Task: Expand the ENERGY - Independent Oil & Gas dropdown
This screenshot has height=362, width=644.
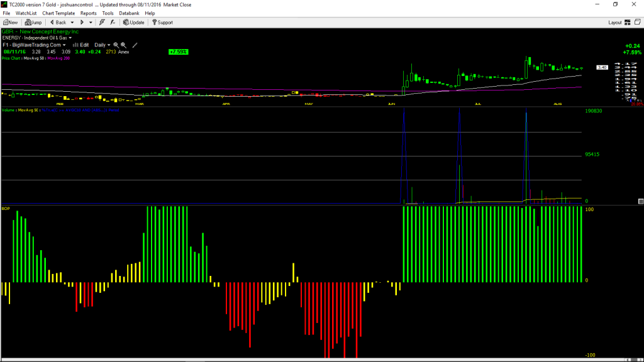Action: pos(70,38)
